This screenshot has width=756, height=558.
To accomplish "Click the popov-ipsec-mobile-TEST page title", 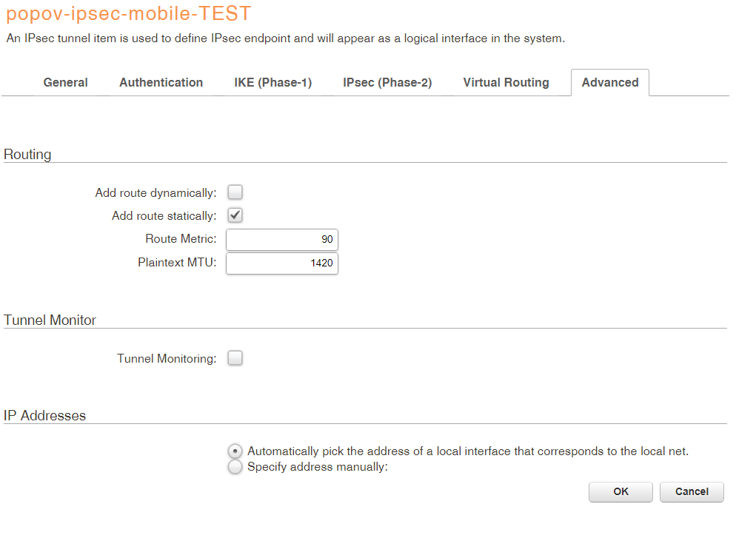I will (x=128, y=13).
